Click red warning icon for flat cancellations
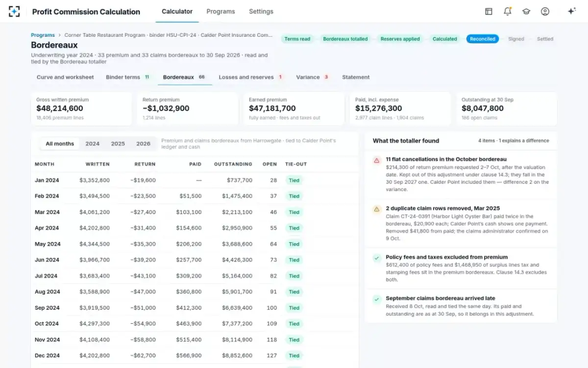Image resolution: width=588 pixels, height=368 pixels. point(376,160)
